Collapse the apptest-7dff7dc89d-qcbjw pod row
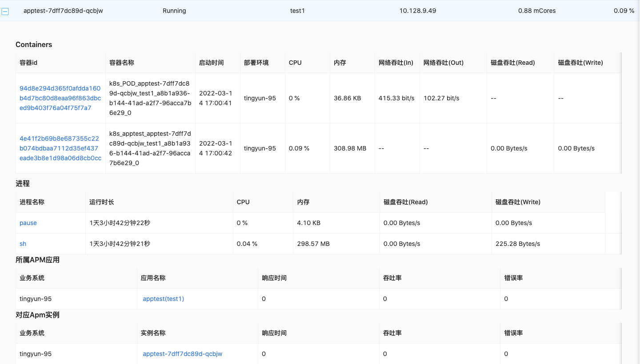The width and height of the screenshot is (644, 364). click(5, 12)
